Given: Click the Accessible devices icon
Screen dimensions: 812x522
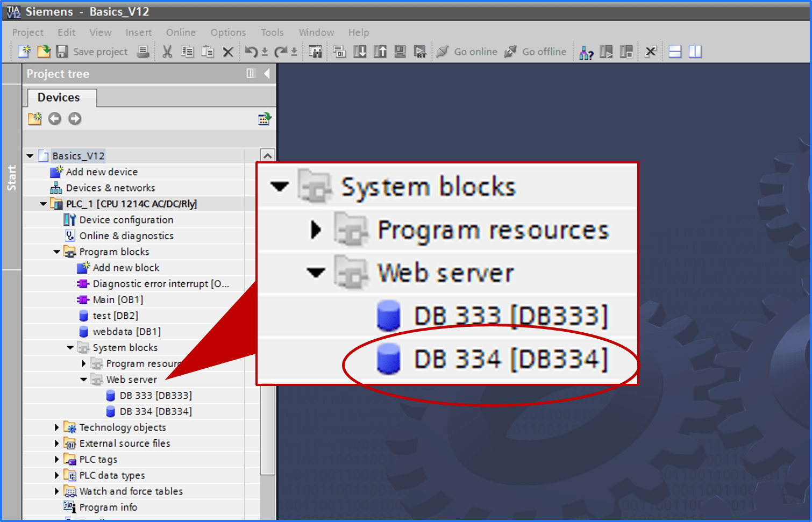Looking at the screenshot, I should (586, 52).
